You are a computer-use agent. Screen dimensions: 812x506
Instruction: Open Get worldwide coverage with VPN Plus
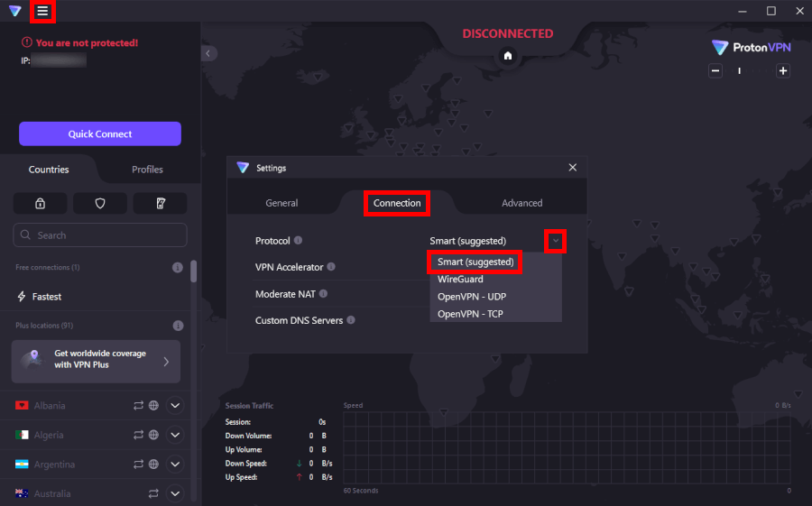pyautogui.click(x=96, y=362)
